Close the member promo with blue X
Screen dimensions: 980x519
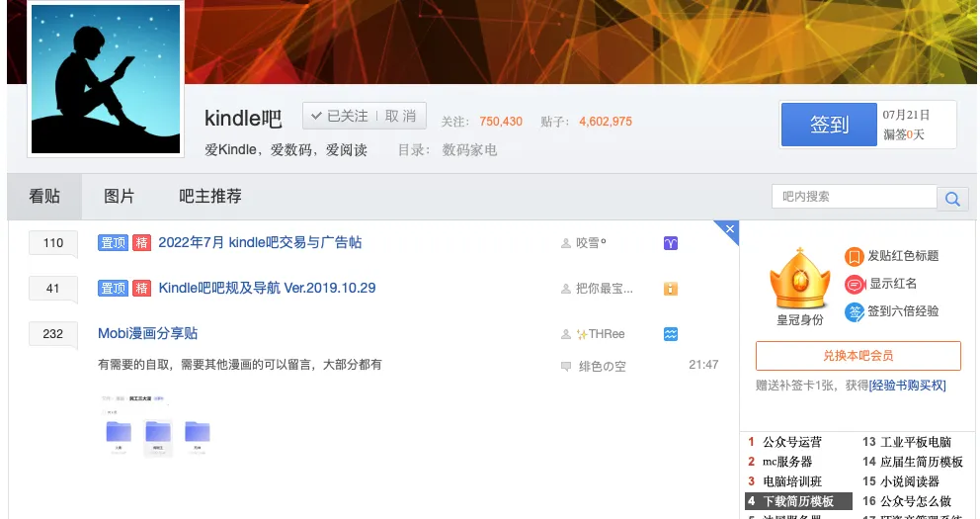pos(729,229)
